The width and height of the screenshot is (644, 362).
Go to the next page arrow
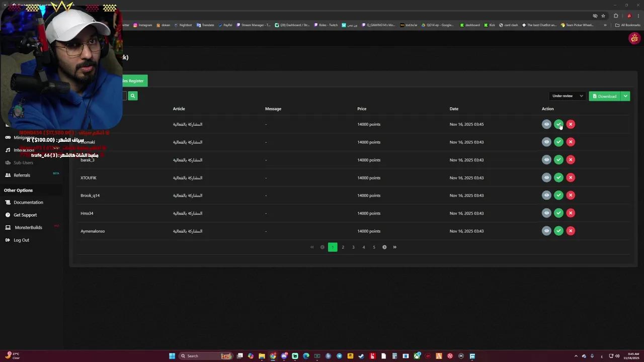[x=384, y=247]
